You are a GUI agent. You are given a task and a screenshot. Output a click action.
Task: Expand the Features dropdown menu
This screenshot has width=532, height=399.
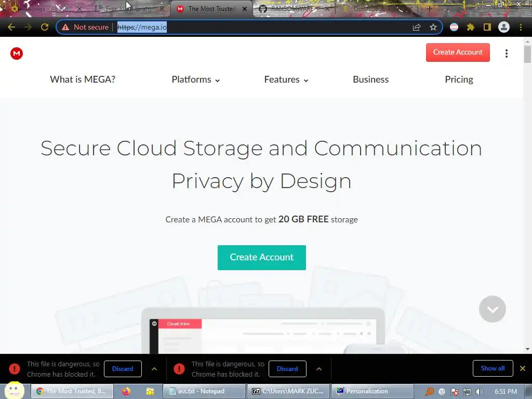pyautogui.click(x=286, y=79)
